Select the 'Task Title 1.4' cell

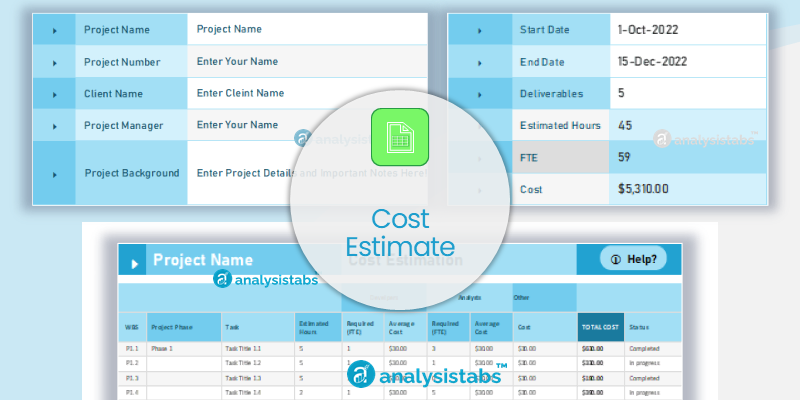click(258, 392)
